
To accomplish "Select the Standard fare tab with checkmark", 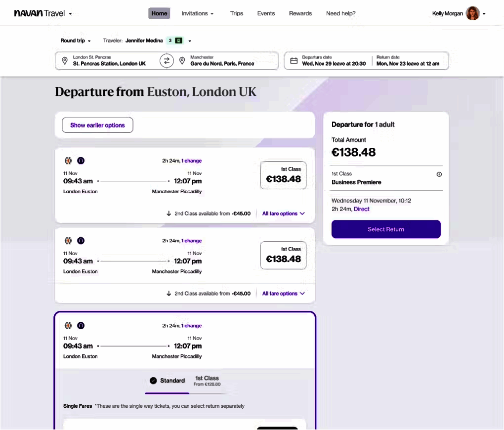I will 167,381.
